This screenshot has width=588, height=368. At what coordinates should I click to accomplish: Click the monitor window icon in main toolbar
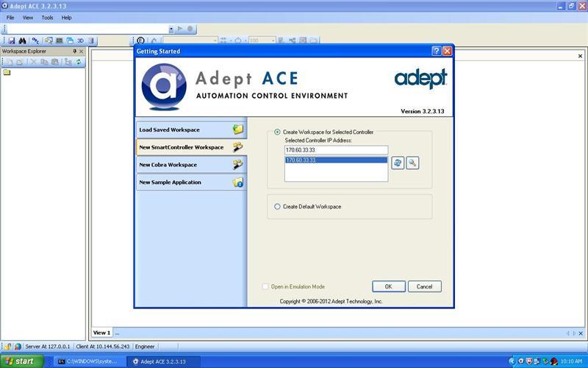60,40
